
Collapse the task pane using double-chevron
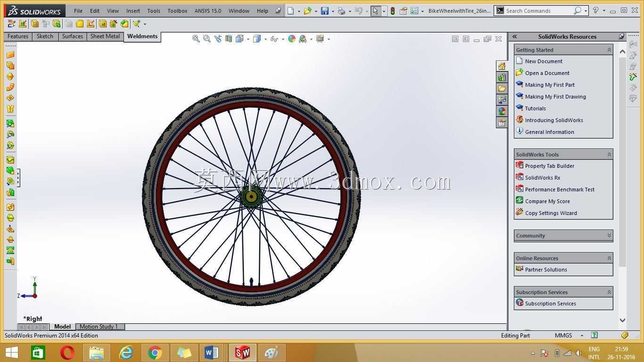point(515,36)
